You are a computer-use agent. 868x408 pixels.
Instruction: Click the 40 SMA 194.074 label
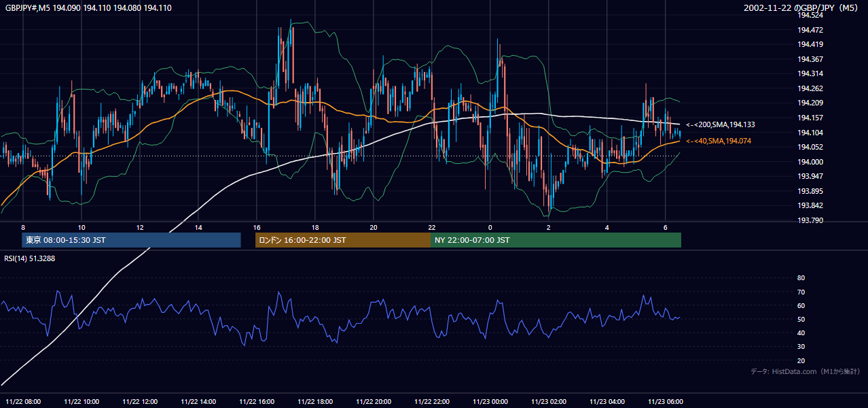719,141
